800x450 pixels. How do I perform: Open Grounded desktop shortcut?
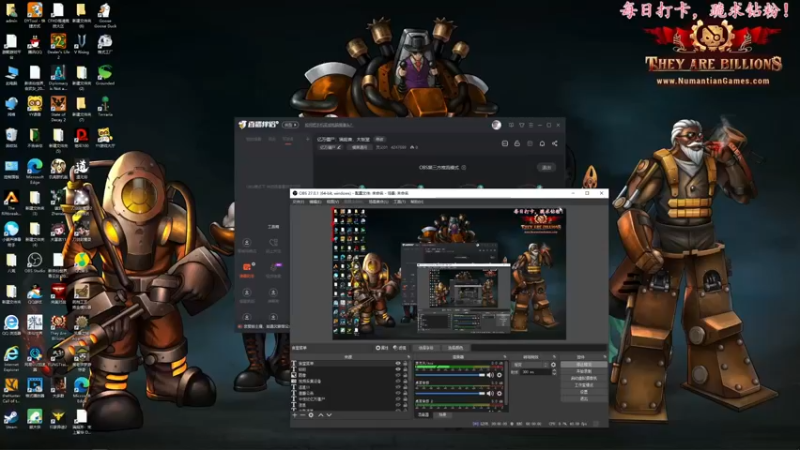[x=105, y=74]
